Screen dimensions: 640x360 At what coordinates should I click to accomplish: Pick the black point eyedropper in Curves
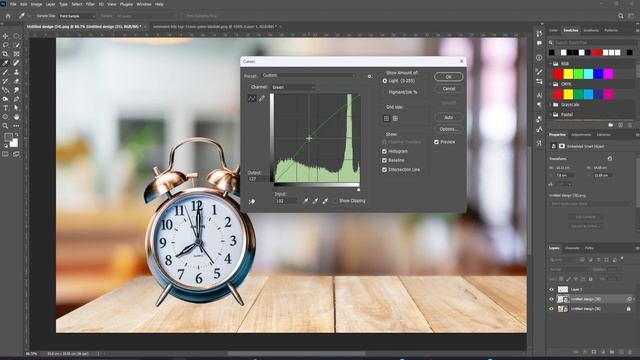305,201
